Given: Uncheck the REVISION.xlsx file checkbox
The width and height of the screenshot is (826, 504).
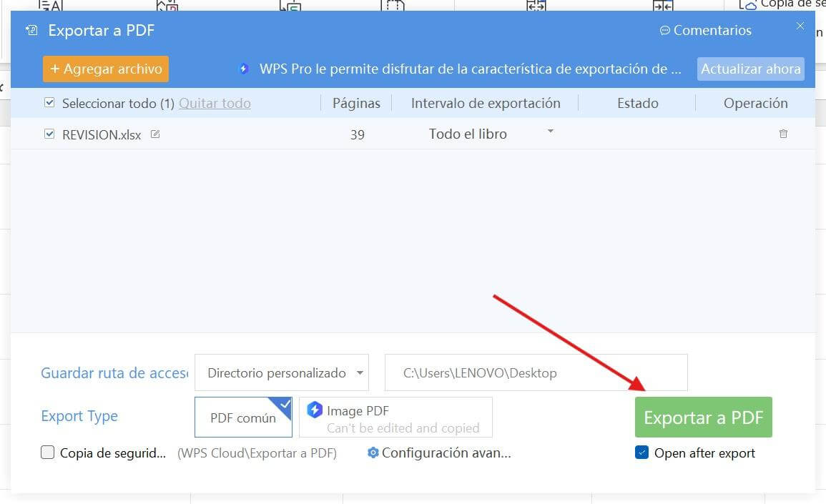Looking at the screenshot, I should (x=49, y=134).
